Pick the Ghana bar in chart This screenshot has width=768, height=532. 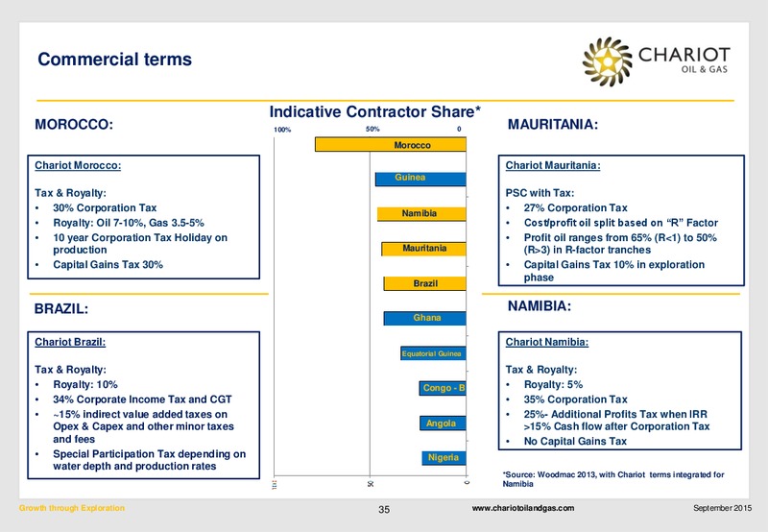tap(424, 319)
